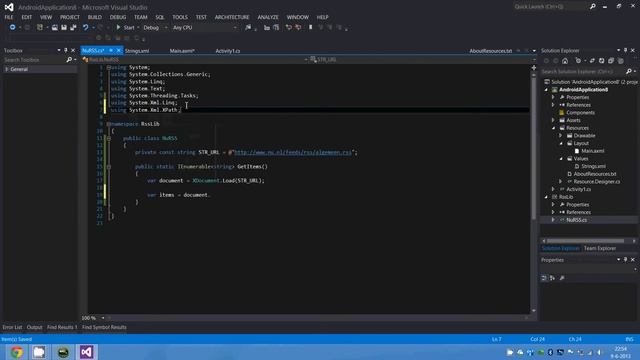Click the Solution Explorer Home icon
Screen dimensions: 640x360
(x=565, y=61)
